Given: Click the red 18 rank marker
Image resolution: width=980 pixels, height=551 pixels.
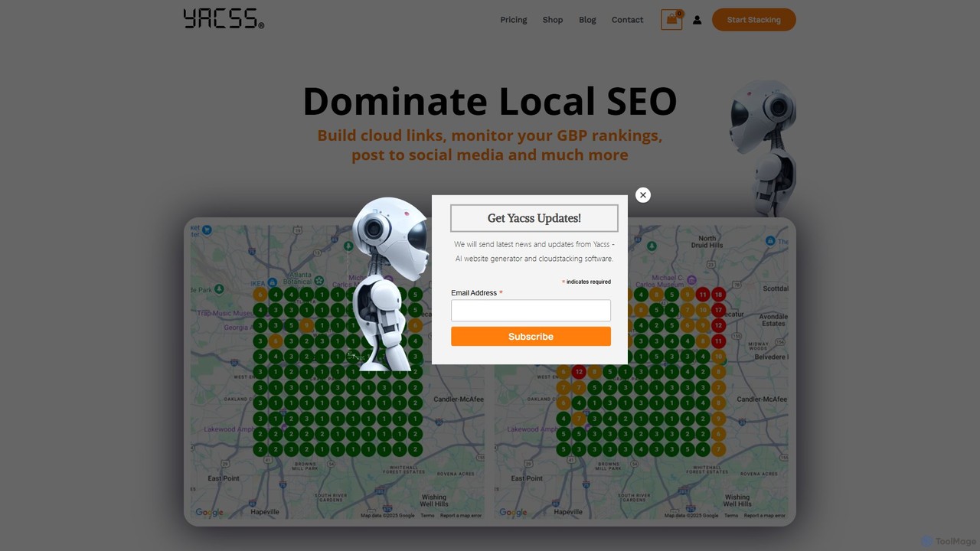Looking at the screenshot, I should [718, 295].
